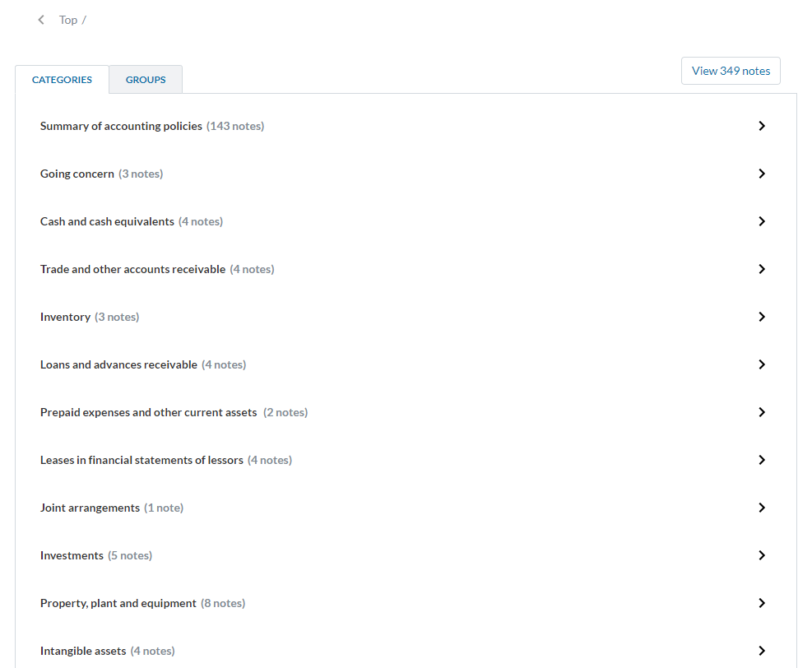Click arrow for Leases in financial statements of lessors
This screenshot has height=668, width=812.
tap(761, 460)
